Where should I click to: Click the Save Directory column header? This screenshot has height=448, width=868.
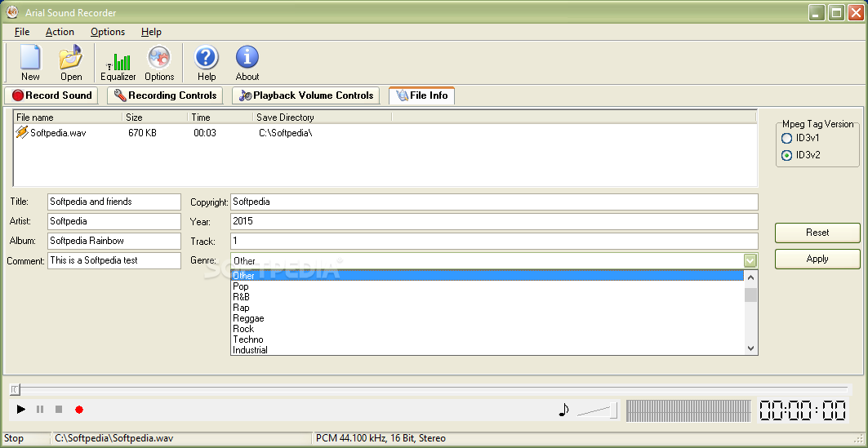coord(323,118)
